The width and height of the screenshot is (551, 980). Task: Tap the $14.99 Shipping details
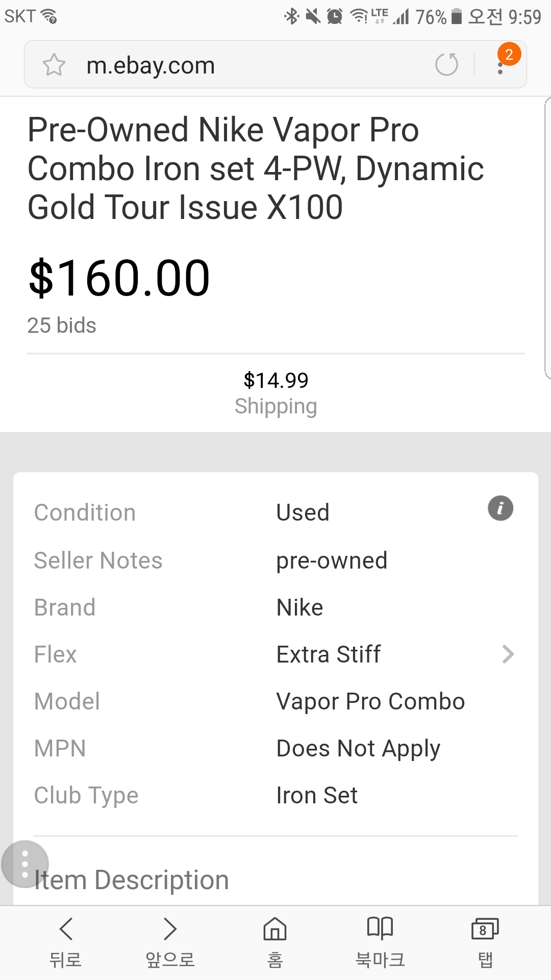275,393
